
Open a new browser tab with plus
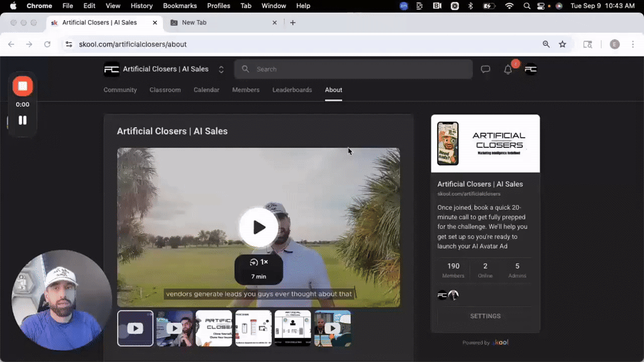point(293,23)
